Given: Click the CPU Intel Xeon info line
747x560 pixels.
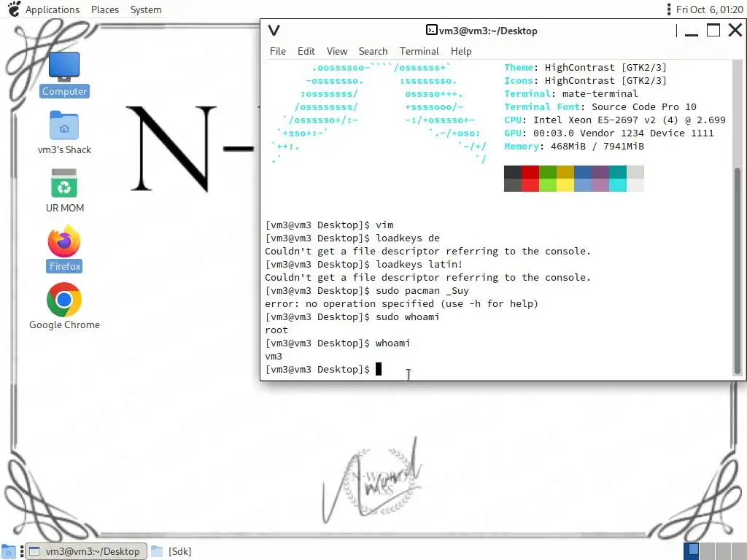Looking at the screenshot, I should click(x=614, y=120).
